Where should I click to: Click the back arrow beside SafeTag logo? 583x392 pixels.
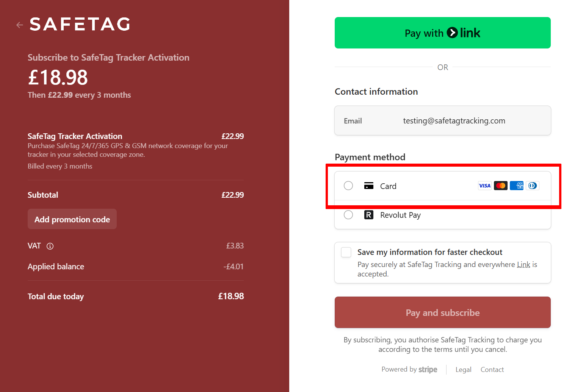point(20,25)
